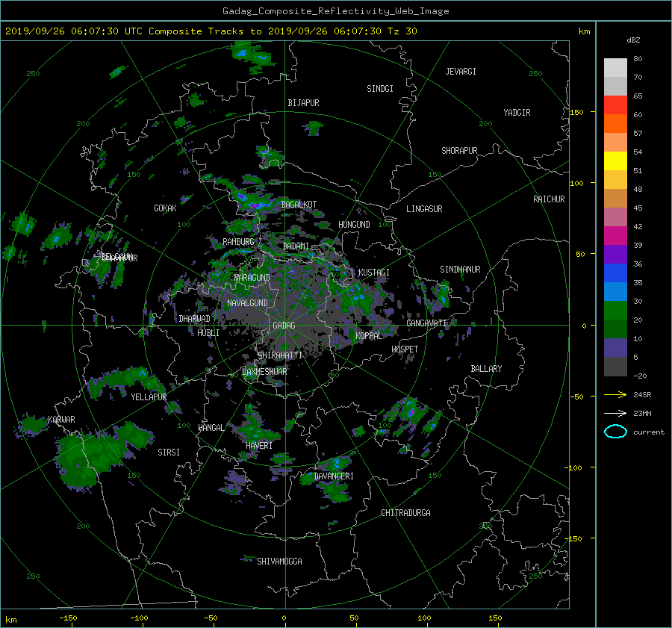Image resolution: width=672 pixels, height=628 pixels.
Task: Select the JEVARGI city label
Action: click(x=461, y=72)
